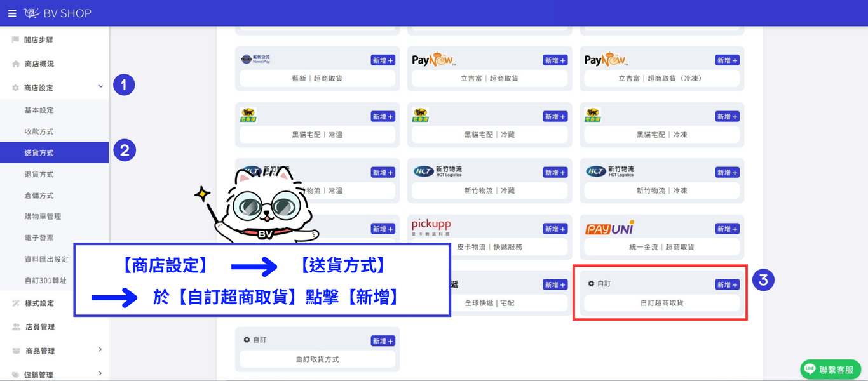
Task: Contact support via LINE 聯繫客服 button
Action: pyautogui.click(x=831, y=370)
